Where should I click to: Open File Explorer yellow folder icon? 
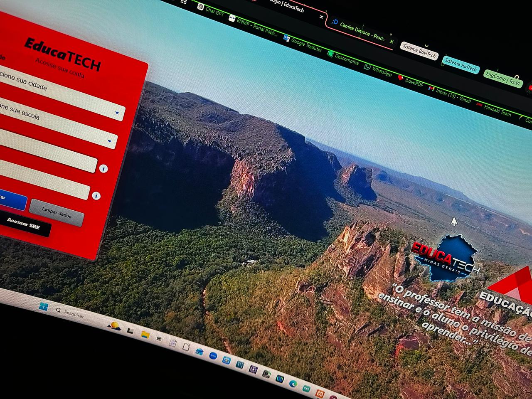pos(145,335)
